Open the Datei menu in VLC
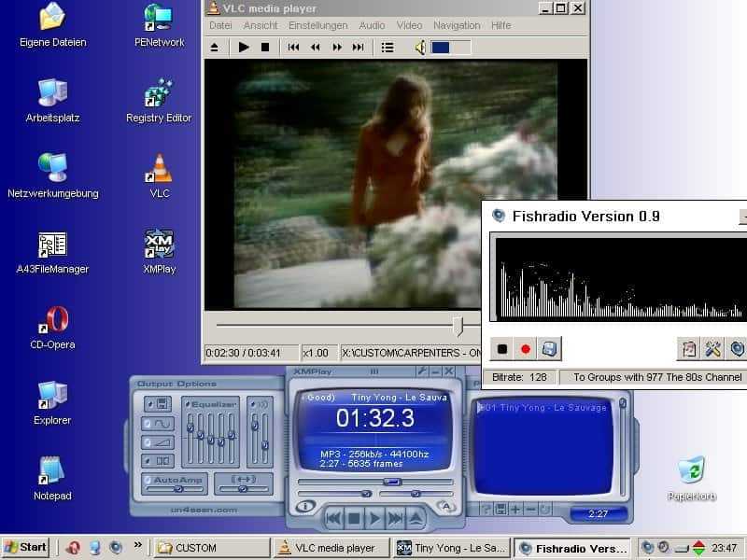 tap(220, 25)
